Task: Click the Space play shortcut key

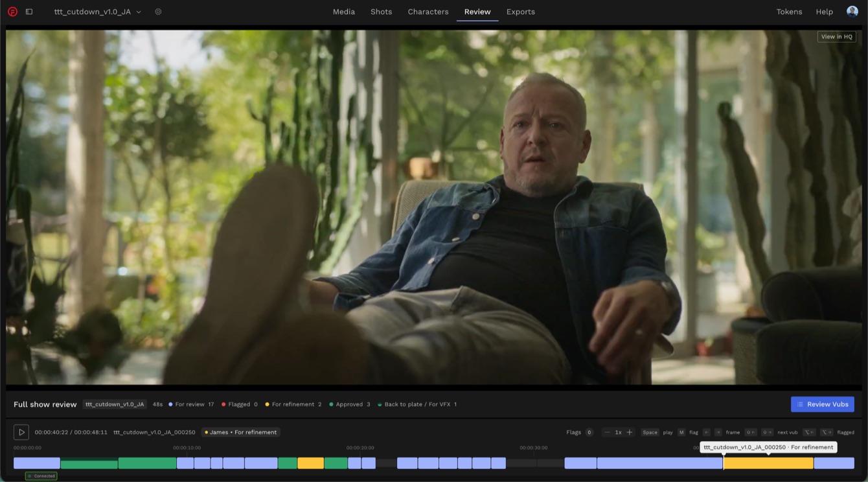Action: (x=650, y=432)
